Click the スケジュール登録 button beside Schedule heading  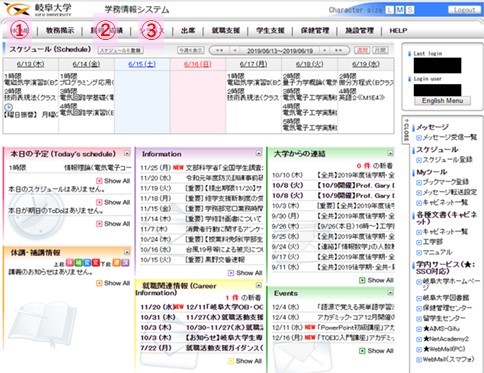point(121,50)
